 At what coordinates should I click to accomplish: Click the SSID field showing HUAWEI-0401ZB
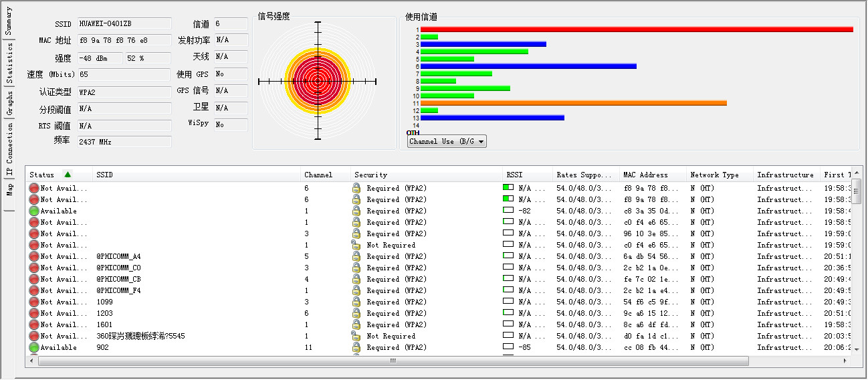[124, 23]
